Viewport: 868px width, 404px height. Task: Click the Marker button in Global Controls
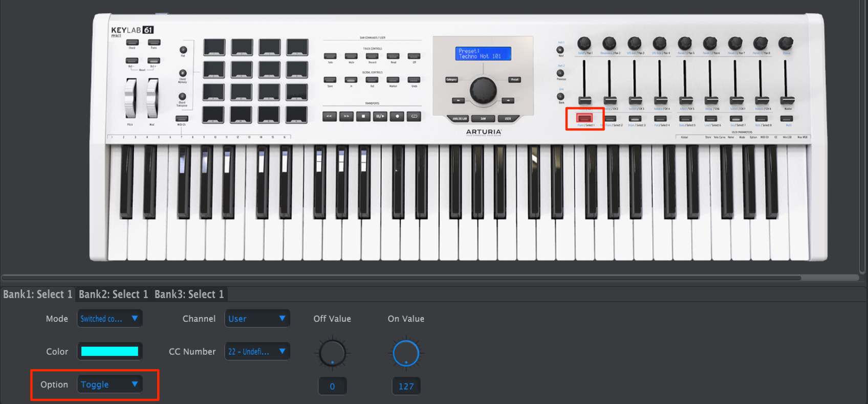pyautogui.click(x=393, y=80)
